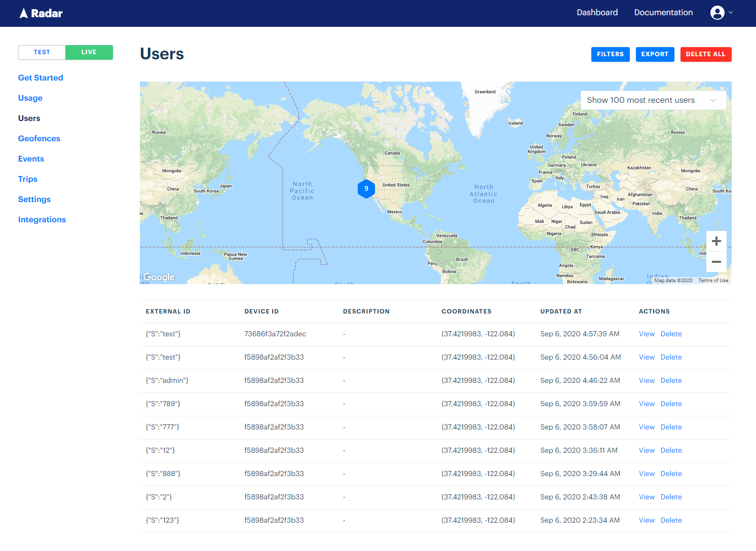
Task: Click the UPDATED AT column header
Action: pyautogui.click(x=561, y=311)
